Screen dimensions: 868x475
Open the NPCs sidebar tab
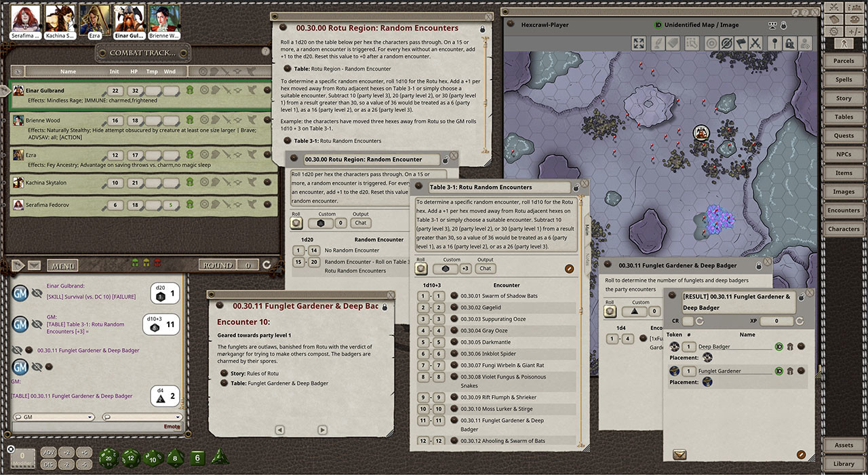844,154
